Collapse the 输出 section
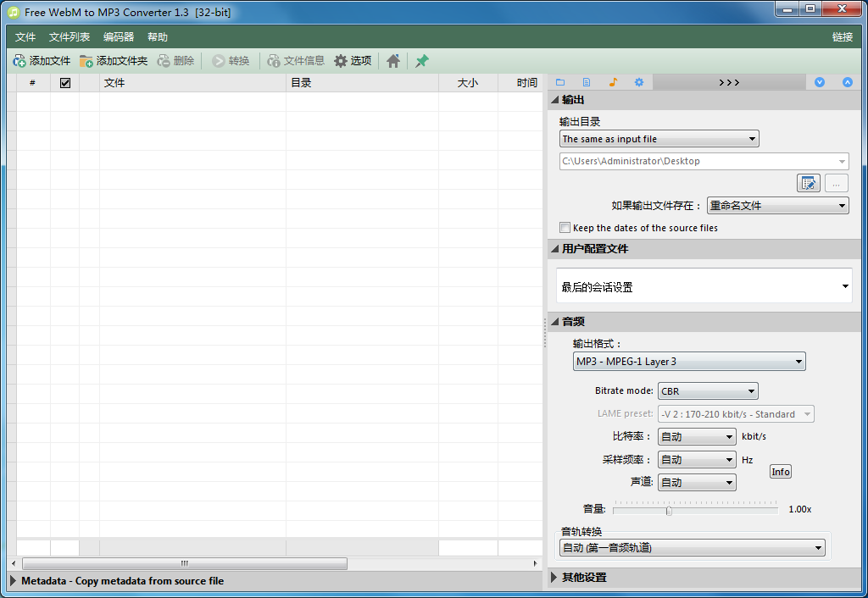This screenshot has width=868, height=598. pyautogui.click(x=554, y=100)
